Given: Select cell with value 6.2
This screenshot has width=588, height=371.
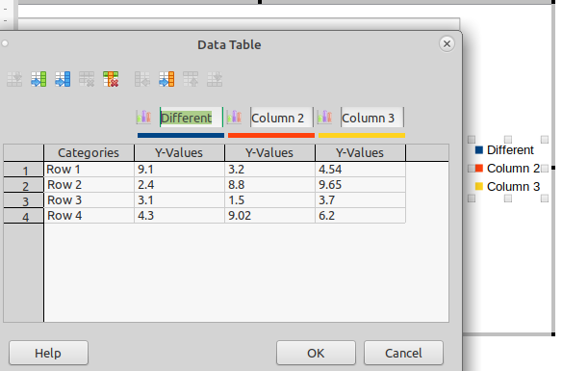Looking at the screenshot, I should point(360,216).
